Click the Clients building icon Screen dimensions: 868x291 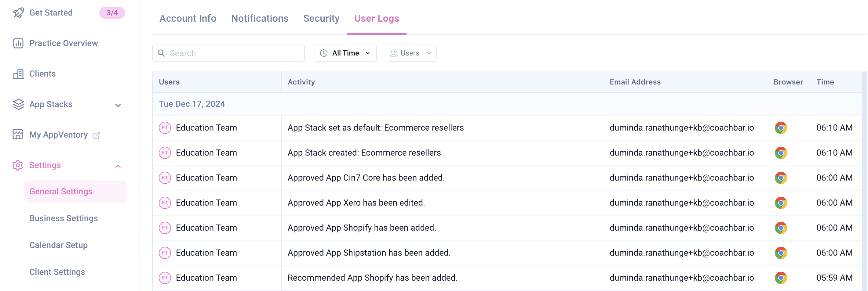[x=18, y=74]
